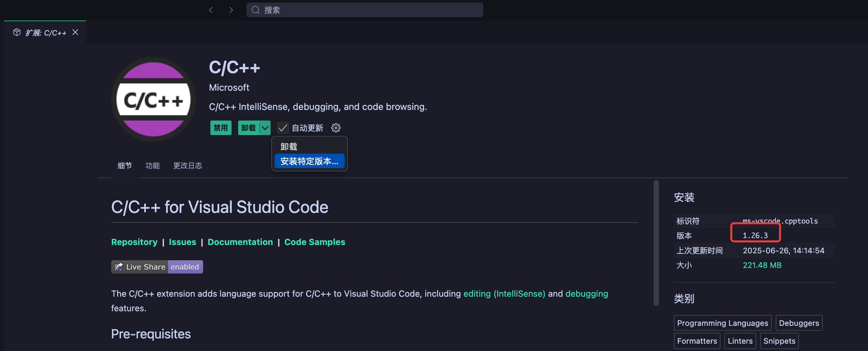Toggle the auto-update (自动更新) checkbox

[x=283, y=128]
